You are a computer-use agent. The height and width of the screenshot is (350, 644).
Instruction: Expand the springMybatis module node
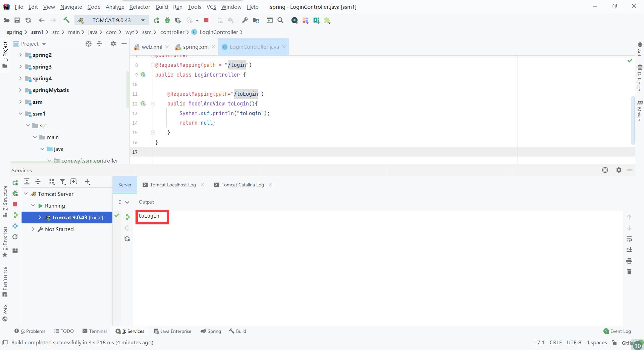pos(20,90)
